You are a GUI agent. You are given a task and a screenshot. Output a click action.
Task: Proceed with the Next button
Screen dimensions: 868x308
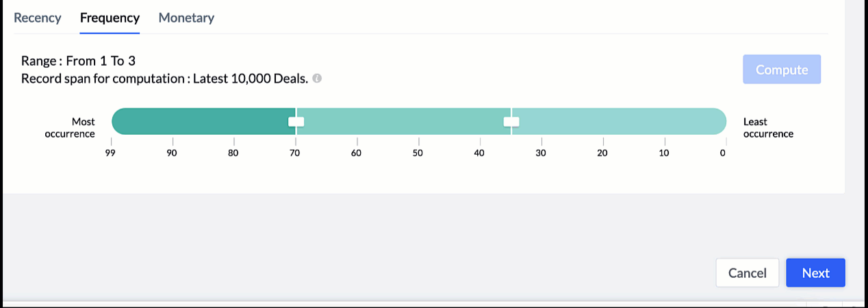(815, 273)
